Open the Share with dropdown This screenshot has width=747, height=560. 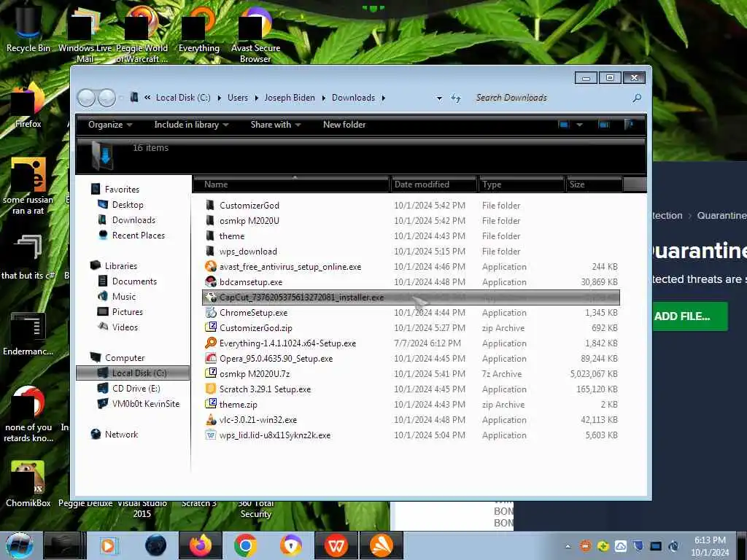[275, 125]
